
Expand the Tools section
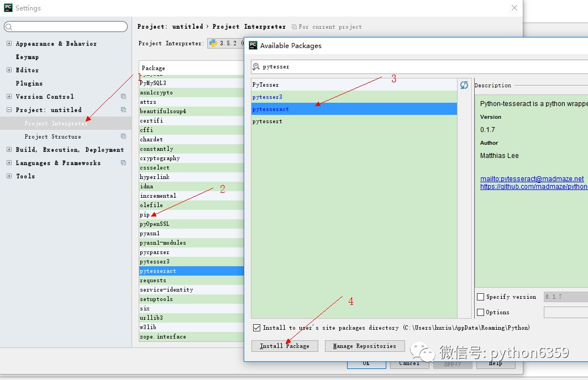pyautogui.click(x=9, y=176)
